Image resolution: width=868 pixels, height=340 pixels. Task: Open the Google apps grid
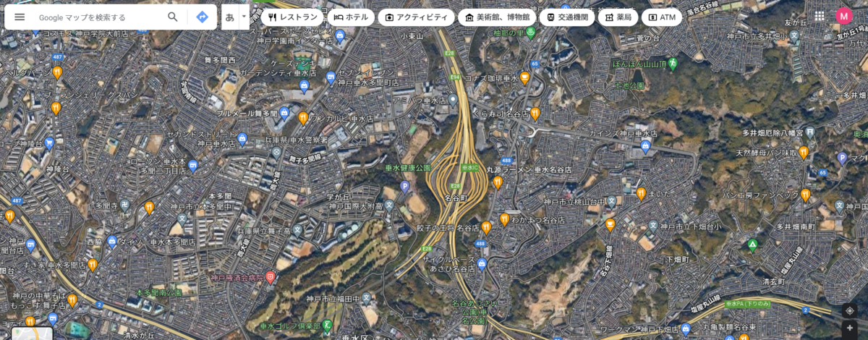coord(820,16)
